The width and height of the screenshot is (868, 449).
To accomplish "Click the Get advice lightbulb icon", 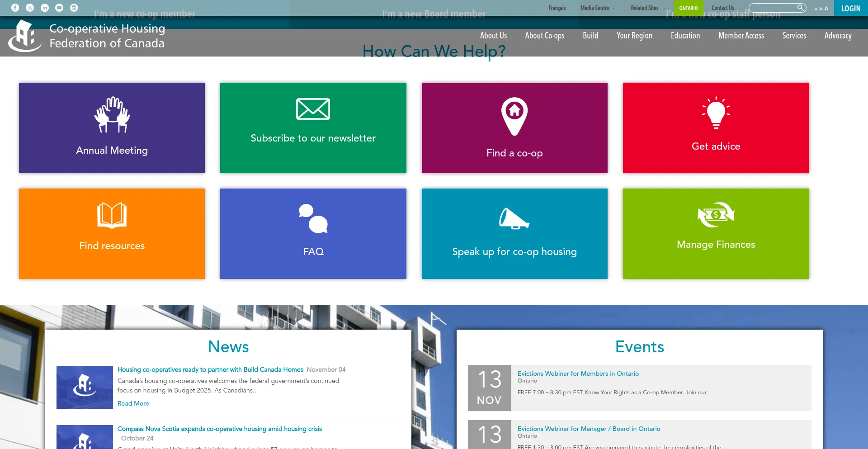I will pyautogui.click(x=716, y=113).
